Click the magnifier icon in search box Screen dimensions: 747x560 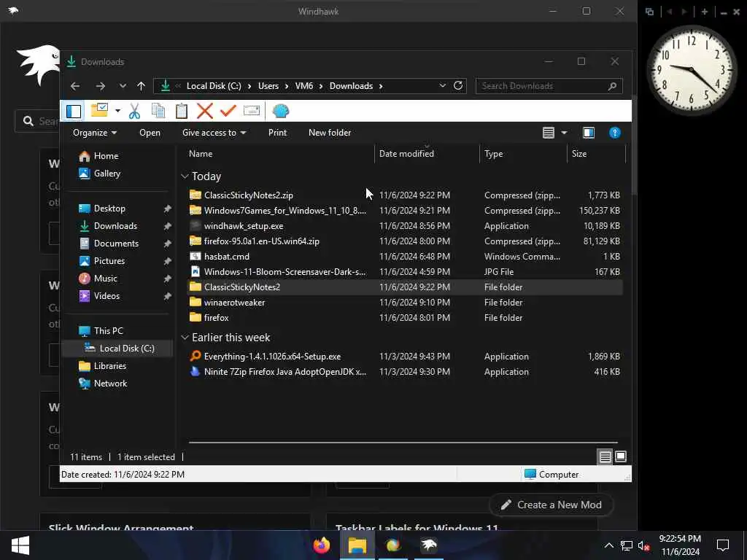[x=612, y=86]
